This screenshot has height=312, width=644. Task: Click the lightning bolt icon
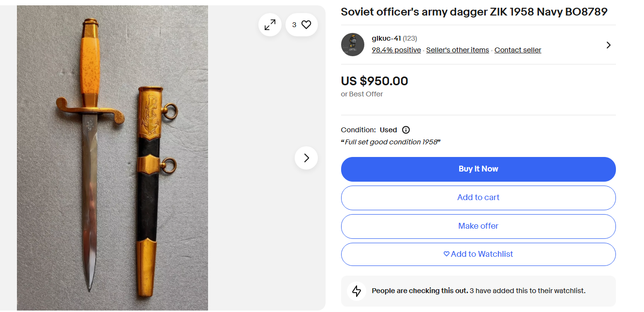point(357,291)
